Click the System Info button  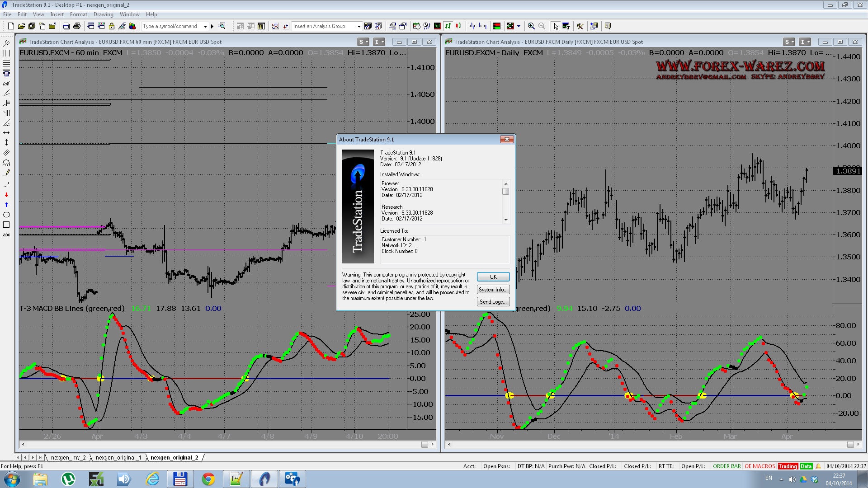(493, 290)
